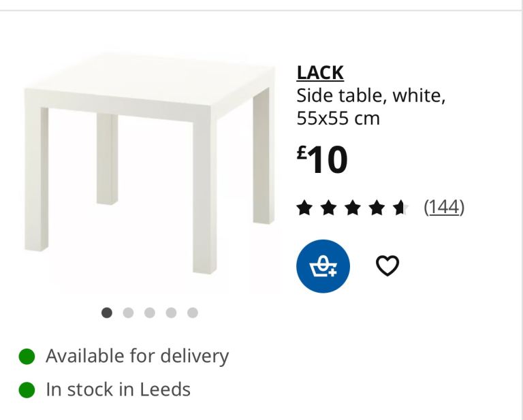Viewport: 523px width, 420px height.
Task: Click the 'Side table, white' description text
Action: [370, 95]
